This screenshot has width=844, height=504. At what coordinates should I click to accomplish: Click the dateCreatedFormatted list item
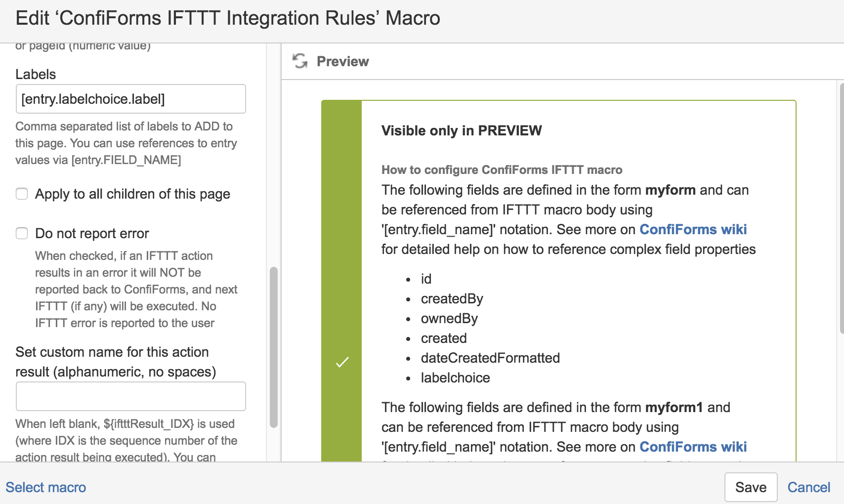tap(490, 358)
